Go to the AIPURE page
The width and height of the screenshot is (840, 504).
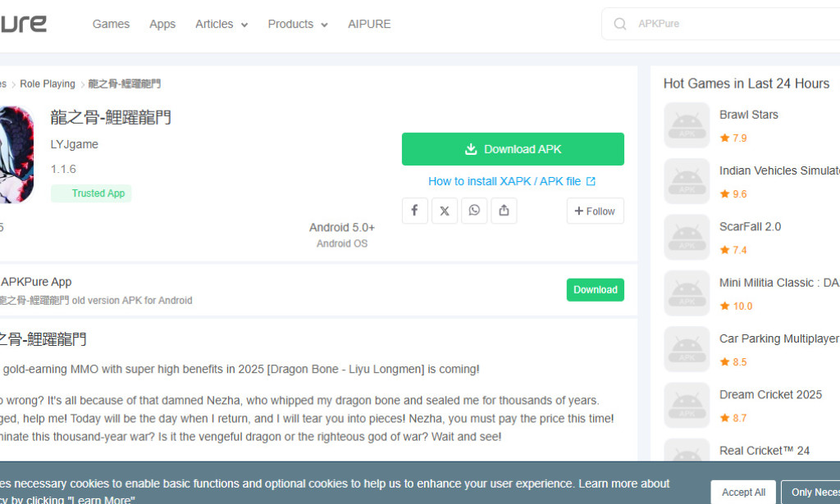[x=369, y=24]
